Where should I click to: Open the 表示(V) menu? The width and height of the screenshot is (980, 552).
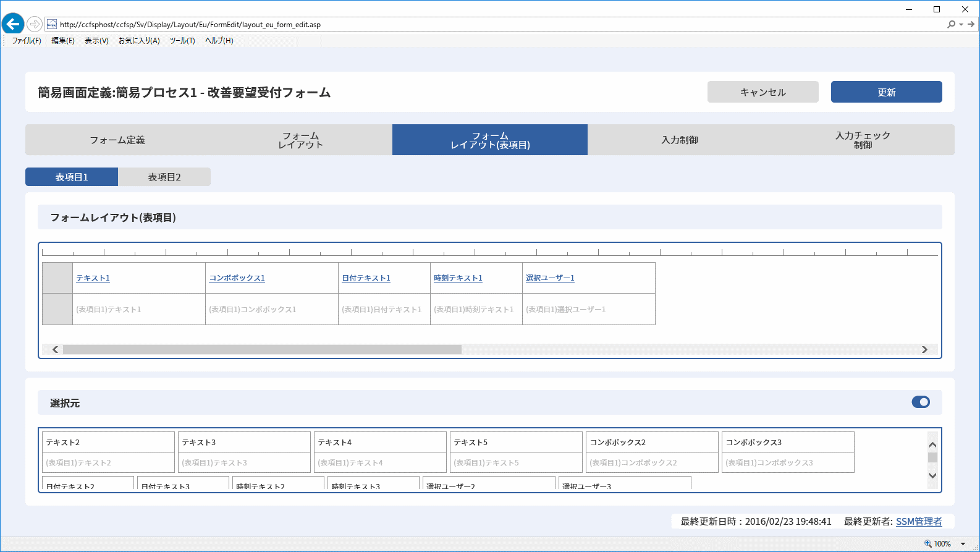(96, 41)
